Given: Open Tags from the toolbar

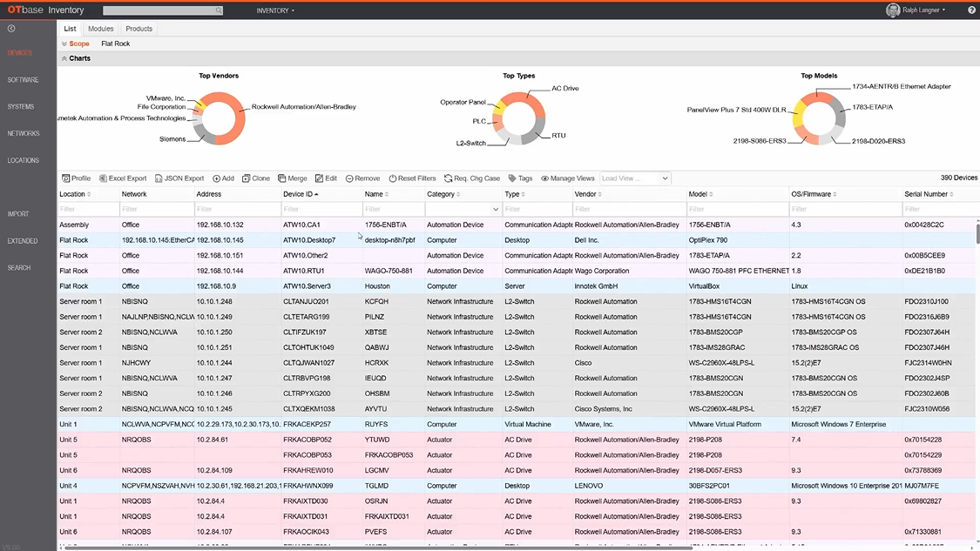Looking at the screenshot, I should tap(520, 178).
